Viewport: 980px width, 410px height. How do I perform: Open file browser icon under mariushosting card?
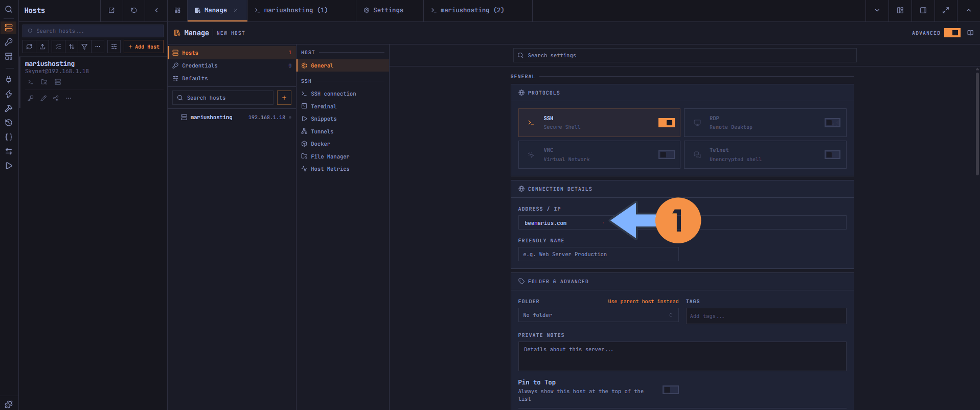pyautogui.click(x=44, y=82)
